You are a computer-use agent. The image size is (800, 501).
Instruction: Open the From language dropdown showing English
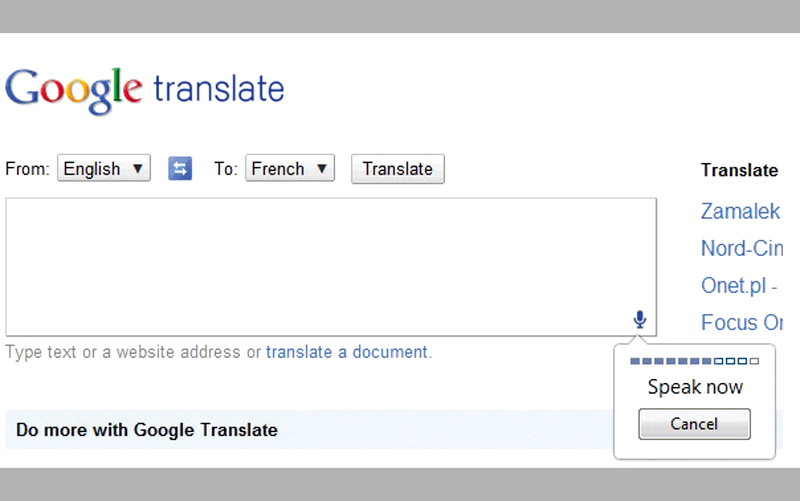point(104,169)
